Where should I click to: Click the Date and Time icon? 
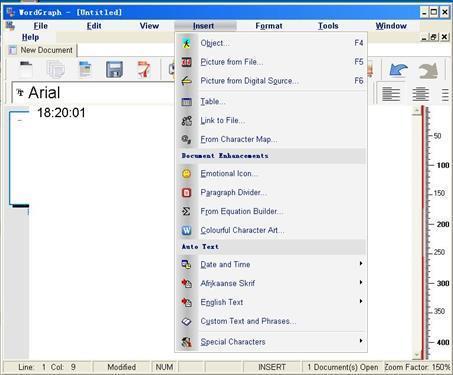click(186, 265)
